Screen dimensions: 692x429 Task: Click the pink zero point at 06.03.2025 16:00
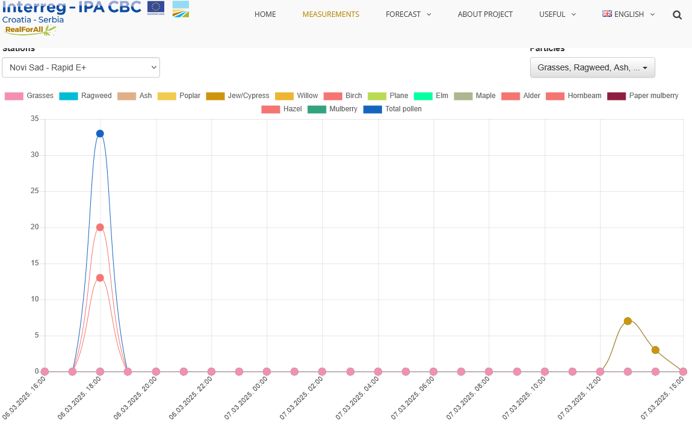pos(45,372)
